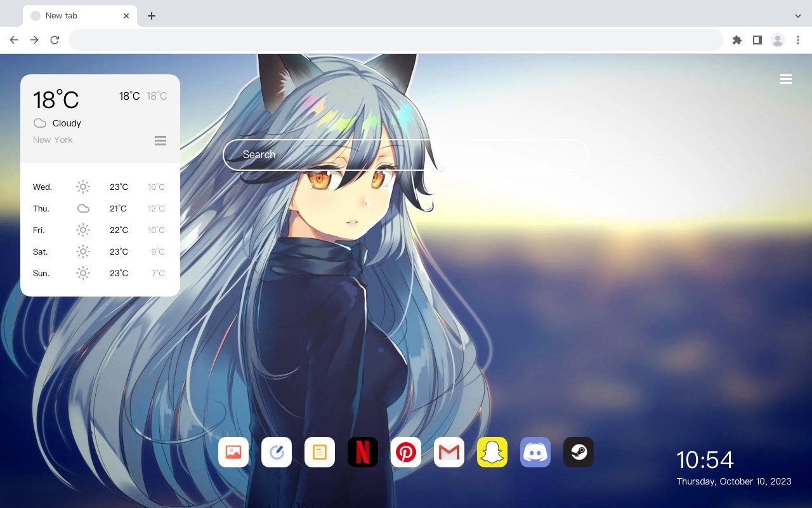Open the Discord shortcut
Image resolution: width=812 pixels, height=508 pixels.
coord(535,452)
